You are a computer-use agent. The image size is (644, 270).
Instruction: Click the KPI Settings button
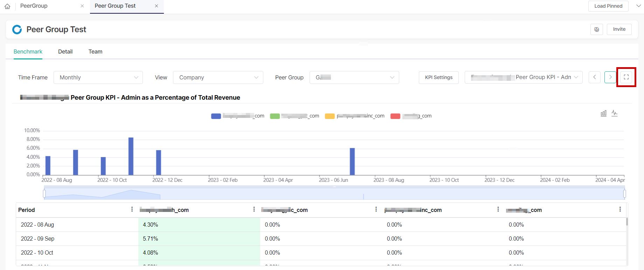tap(438, 78)
